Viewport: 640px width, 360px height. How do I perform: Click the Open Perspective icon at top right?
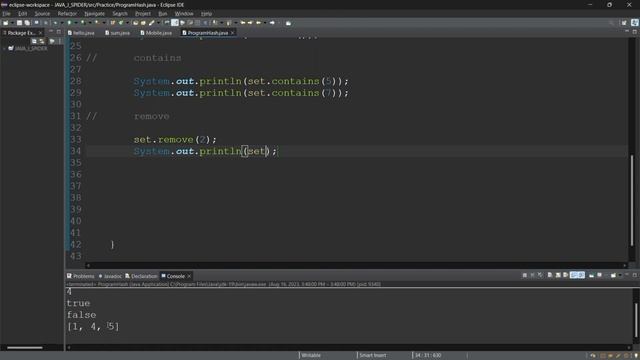click(624, 23)
